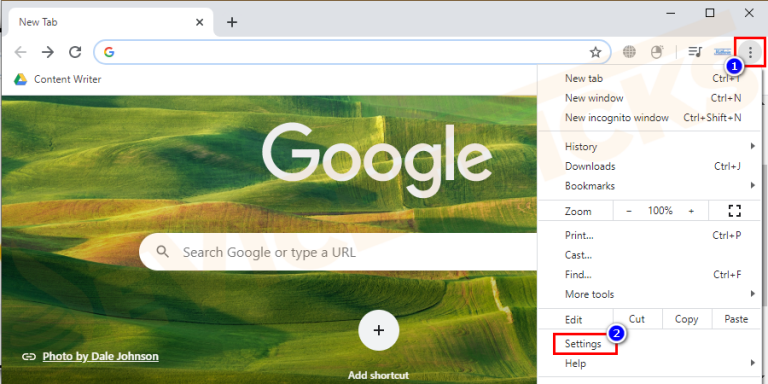Go back using the back arrow
The width and height of the screenshot is (768, 384).
[x=21, y=52]
